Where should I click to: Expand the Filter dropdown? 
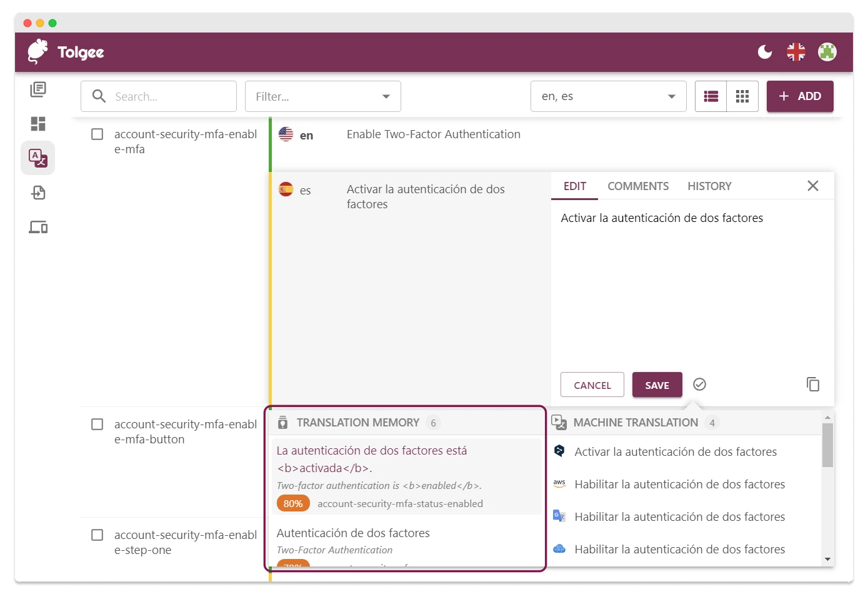(x=322, y=96)
